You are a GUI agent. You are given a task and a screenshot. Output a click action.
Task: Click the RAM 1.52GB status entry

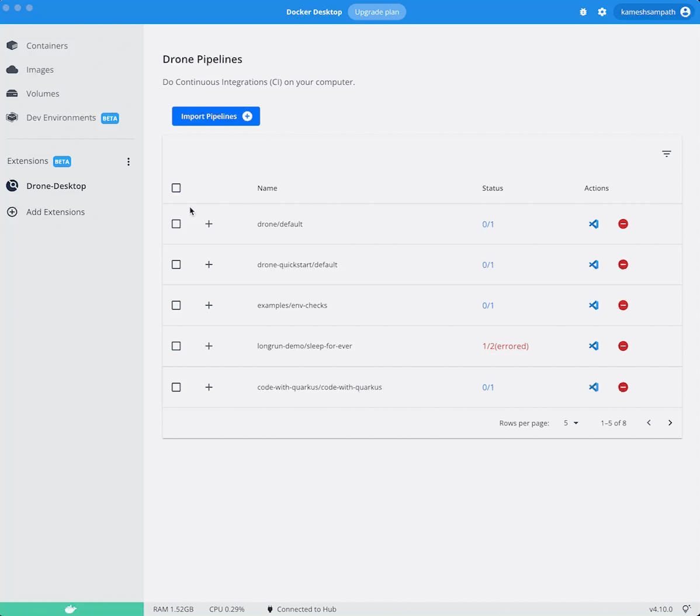point(173,610)
